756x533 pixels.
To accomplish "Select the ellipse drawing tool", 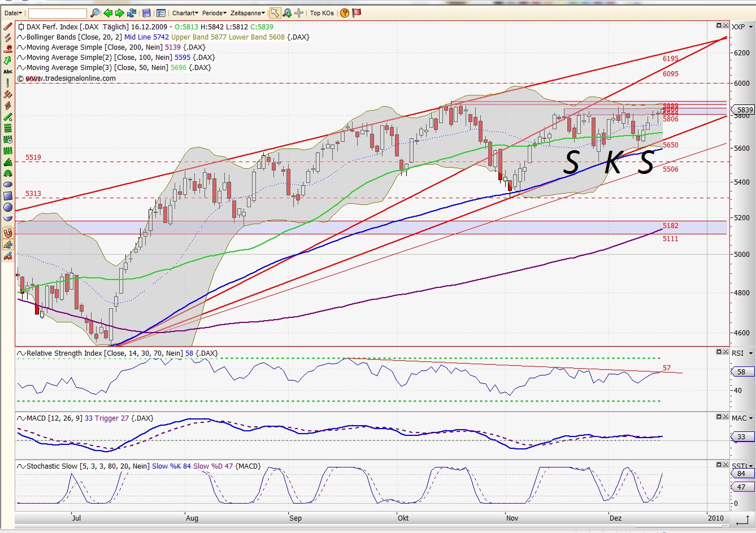I will tap(8, 185).
